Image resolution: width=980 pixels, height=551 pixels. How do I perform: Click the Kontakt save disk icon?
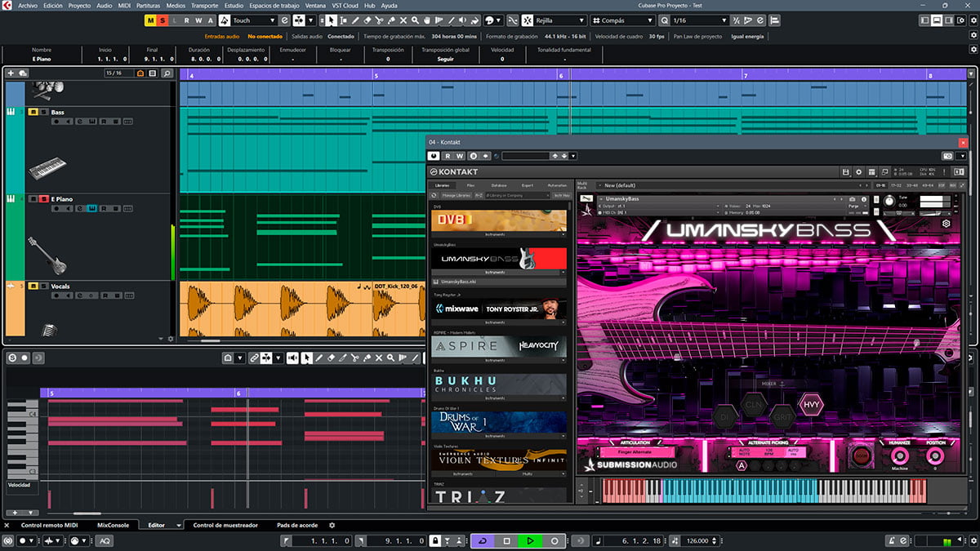click(847, 172)
